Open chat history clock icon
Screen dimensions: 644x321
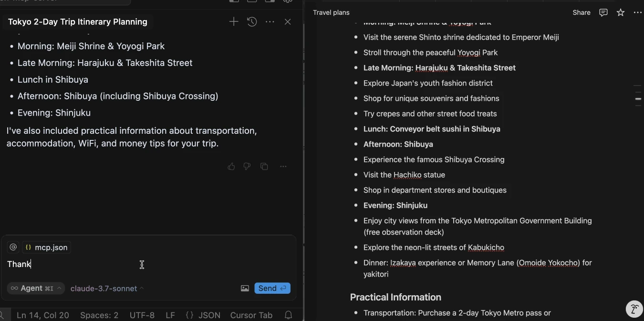coord(252,21)
